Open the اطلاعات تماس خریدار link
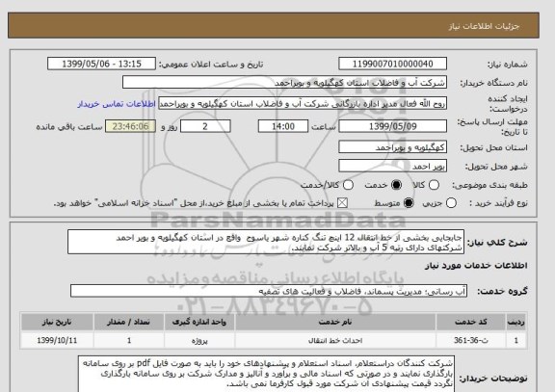The height and width of the screenshot is (392, 555). click(117, 104)
